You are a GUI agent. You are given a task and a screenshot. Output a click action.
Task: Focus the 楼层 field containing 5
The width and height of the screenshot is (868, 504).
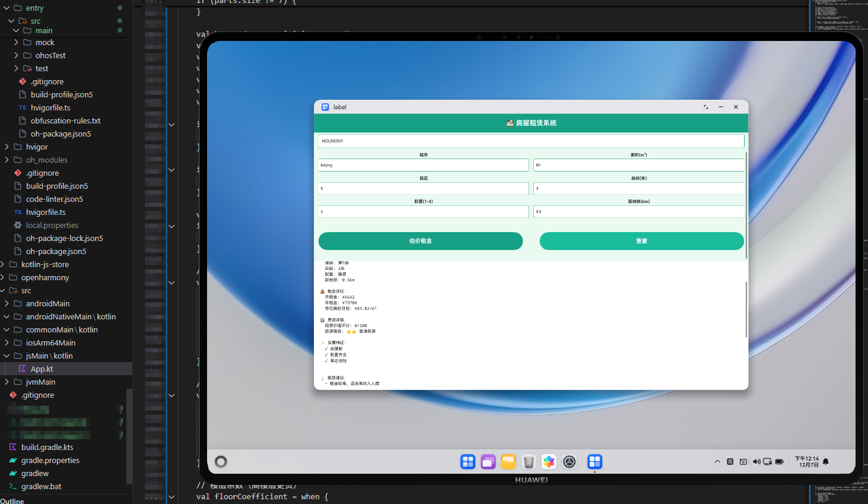coord(424,188)
